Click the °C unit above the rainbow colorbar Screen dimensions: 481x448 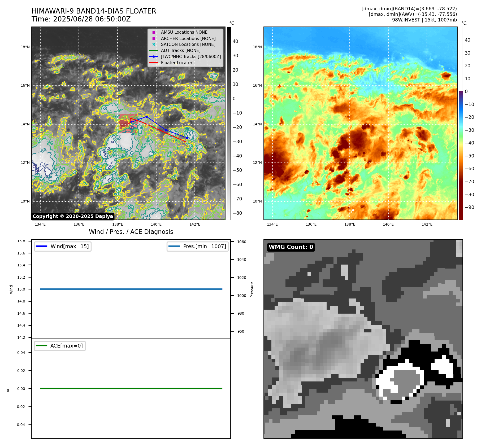tap(464, 23)
